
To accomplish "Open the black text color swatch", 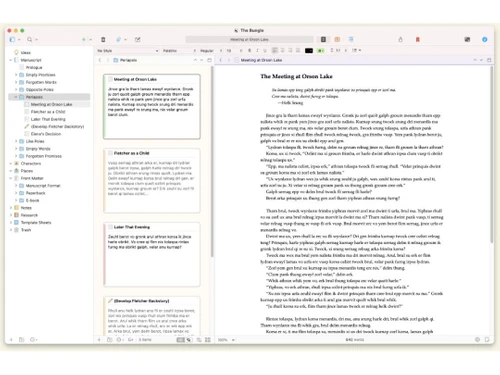I will (309, 51).
